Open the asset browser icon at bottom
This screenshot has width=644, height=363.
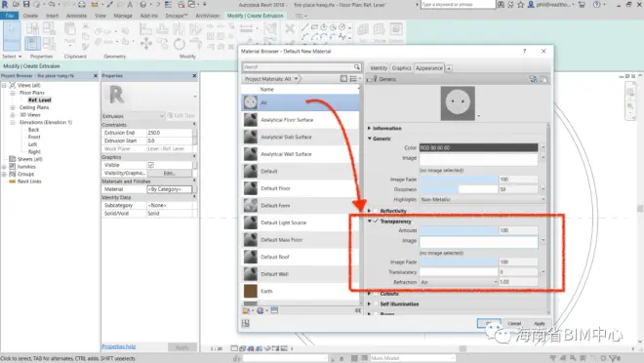point(274,310)
